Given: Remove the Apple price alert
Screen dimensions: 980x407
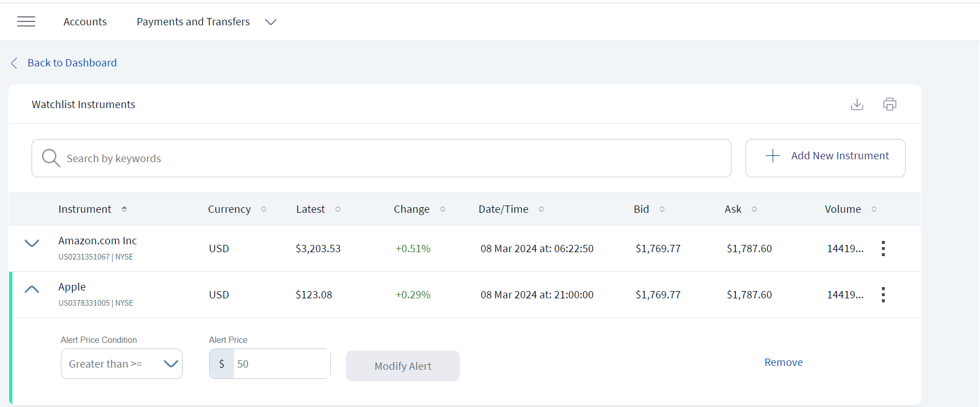Looking at the screenshot, I should [783, 362].
